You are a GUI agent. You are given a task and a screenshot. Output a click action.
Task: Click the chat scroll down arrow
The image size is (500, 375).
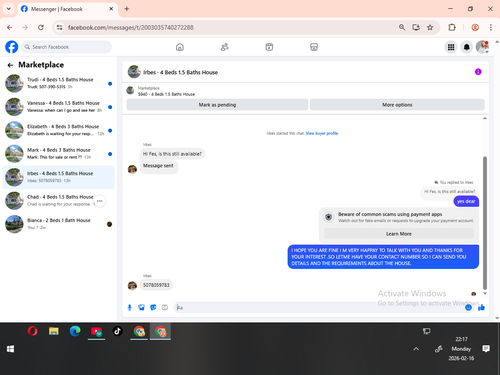(x=485, y=293)
